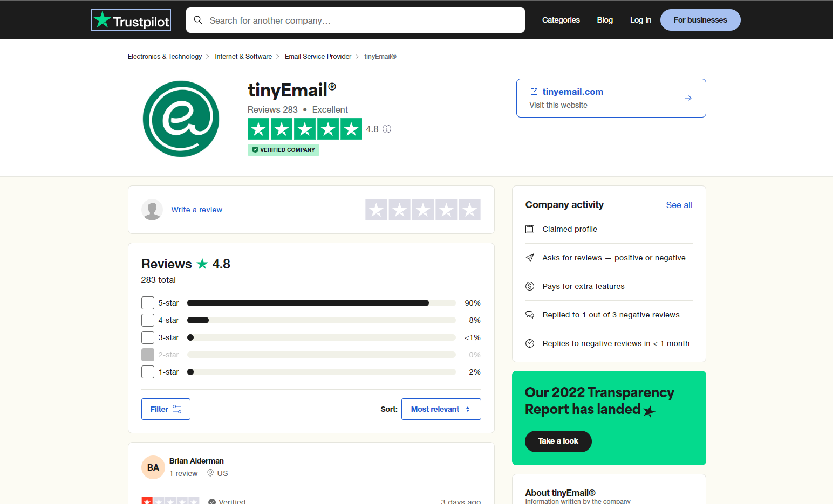Open Blog in the top navigation
The height and width of the screenshot is (504, 833).
coord(605,20)
